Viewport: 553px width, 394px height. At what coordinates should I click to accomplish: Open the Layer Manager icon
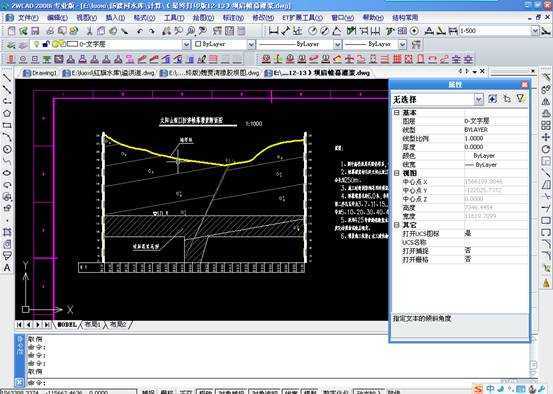[x=11, y=44]
